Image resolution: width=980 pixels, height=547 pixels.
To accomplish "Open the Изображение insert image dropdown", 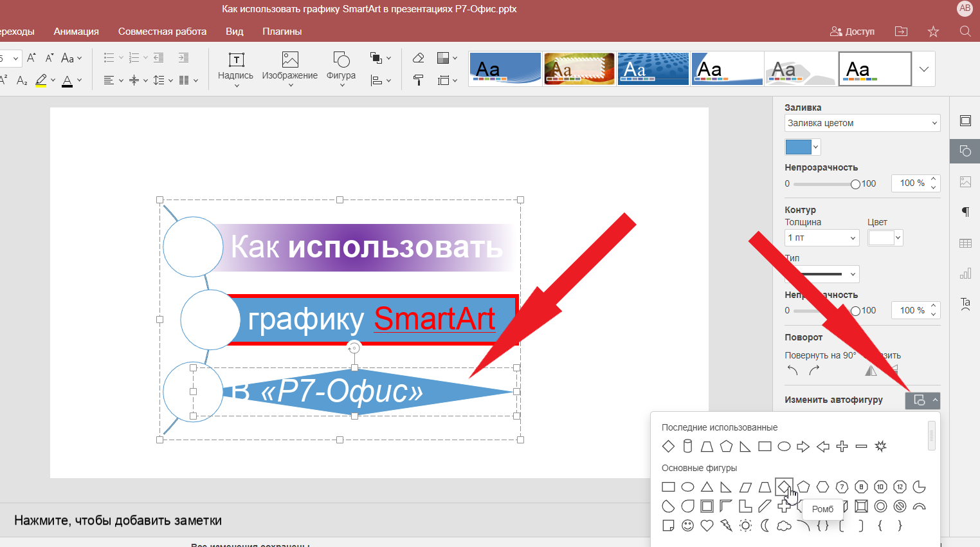I will coord(290,68).
